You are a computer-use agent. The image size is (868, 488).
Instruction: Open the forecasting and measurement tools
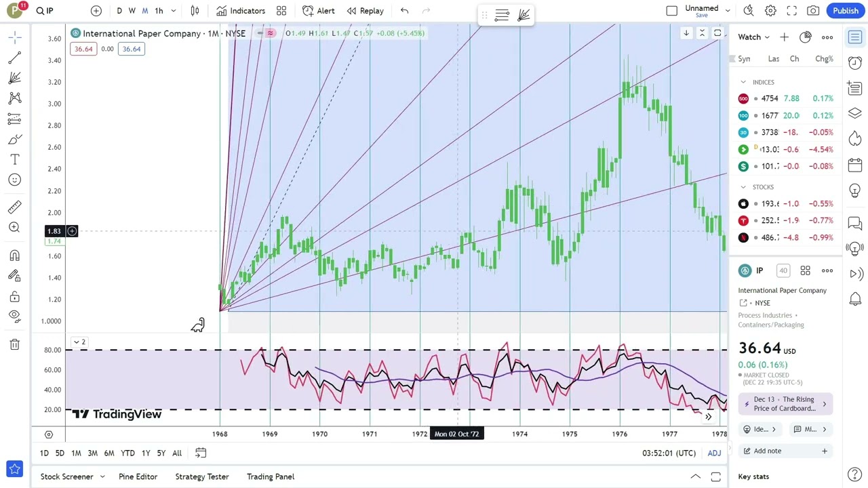pyautogui.click(x=14, y=119)
